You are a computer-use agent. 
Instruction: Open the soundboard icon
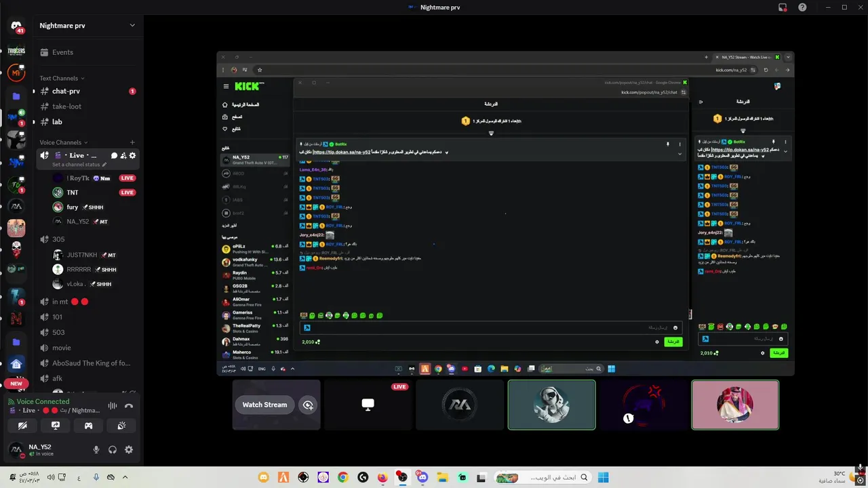coord(121,426)
